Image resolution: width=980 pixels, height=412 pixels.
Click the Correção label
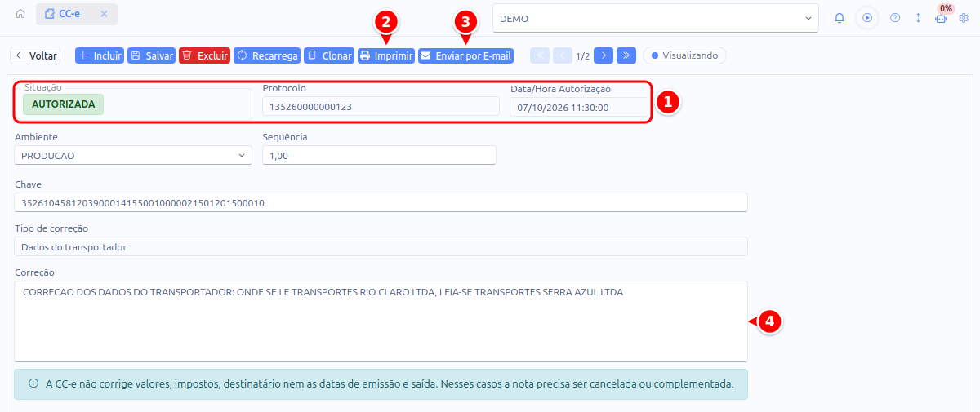pos(34,272)
